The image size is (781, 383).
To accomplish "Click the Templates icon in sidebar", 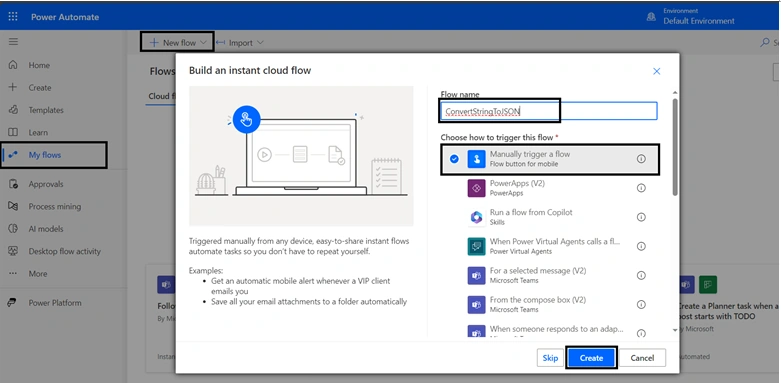I will [x=13, y=110].
